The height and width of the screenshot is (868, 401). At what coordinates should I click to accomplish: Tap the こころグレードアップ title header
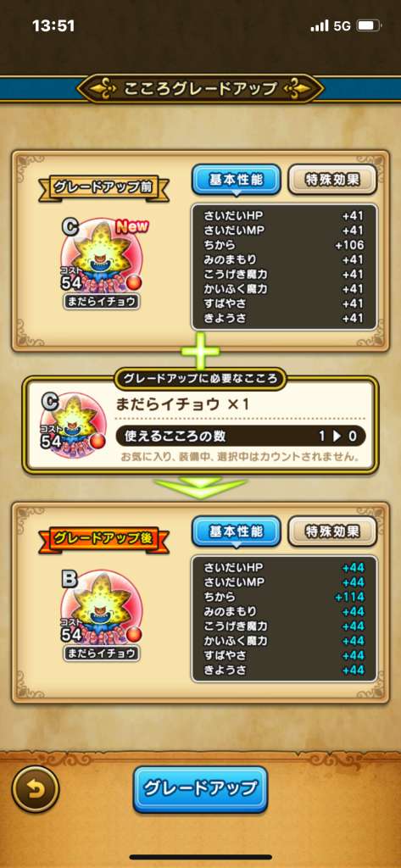coord(200,89)
